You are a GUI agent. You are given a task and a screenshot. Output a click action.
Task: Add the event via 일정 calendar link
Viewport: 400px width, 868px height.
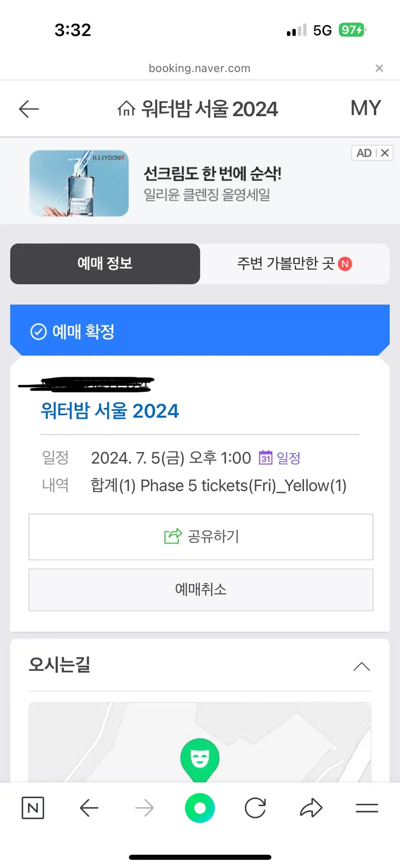(280, 458)
